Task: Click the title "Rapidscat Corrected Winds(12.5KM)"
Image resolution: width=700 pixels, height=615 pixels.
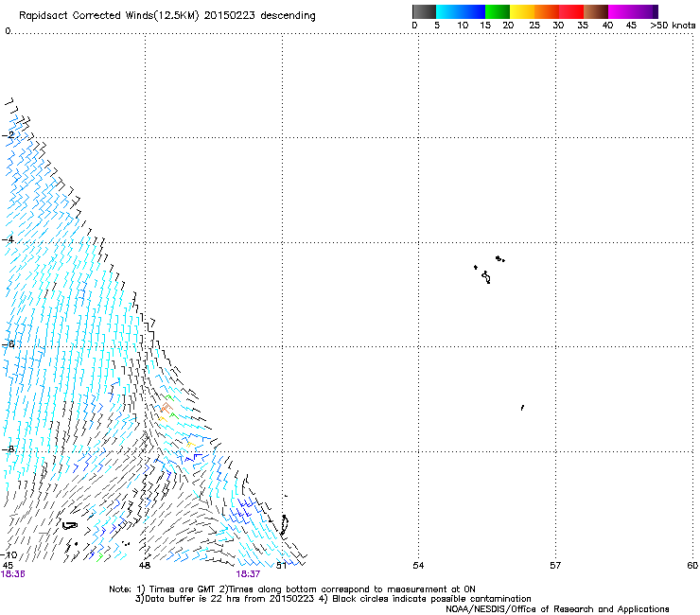Action: (x=109, y=16)
